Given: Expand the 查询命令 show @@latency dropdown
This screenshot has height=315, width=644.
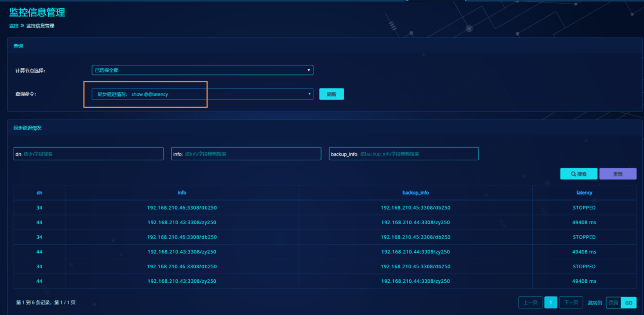Looking at the screenshot, I should pos(202,94).
